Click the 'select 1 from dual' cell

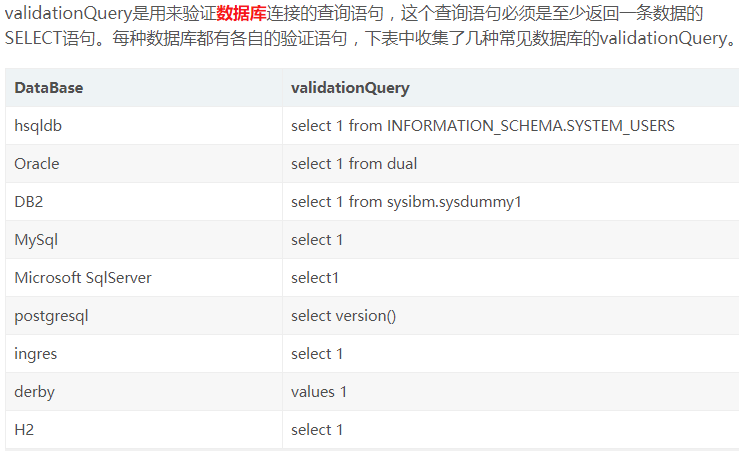pyautogui.click(x=511, y=164)
